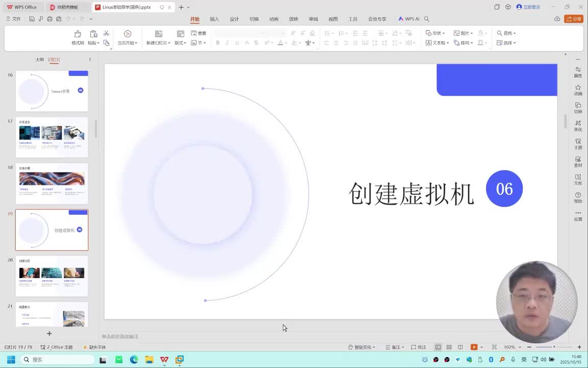Switch to the Design (设计) ribbon tab

coord(234,19)
